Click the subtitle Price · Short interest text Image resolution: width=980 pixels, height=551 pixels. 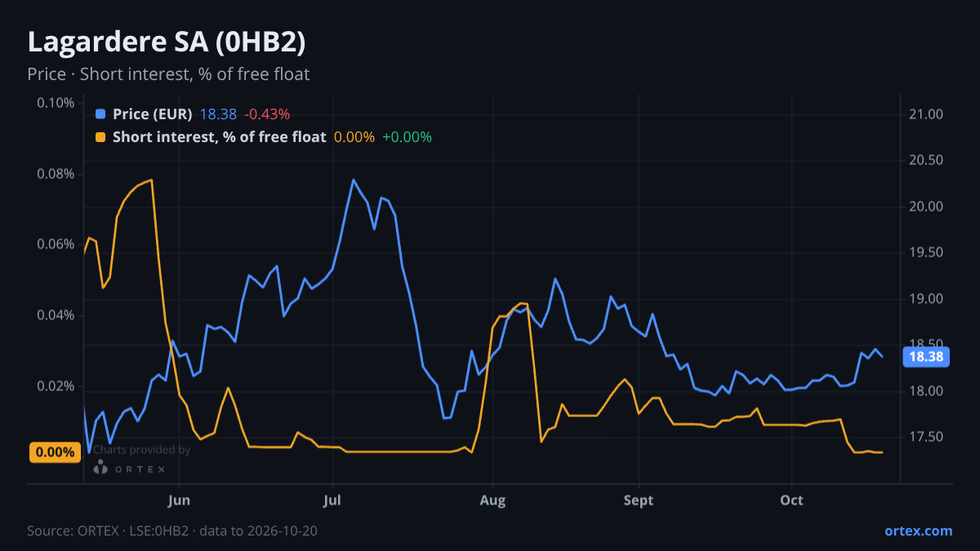[x=168, y=74]
